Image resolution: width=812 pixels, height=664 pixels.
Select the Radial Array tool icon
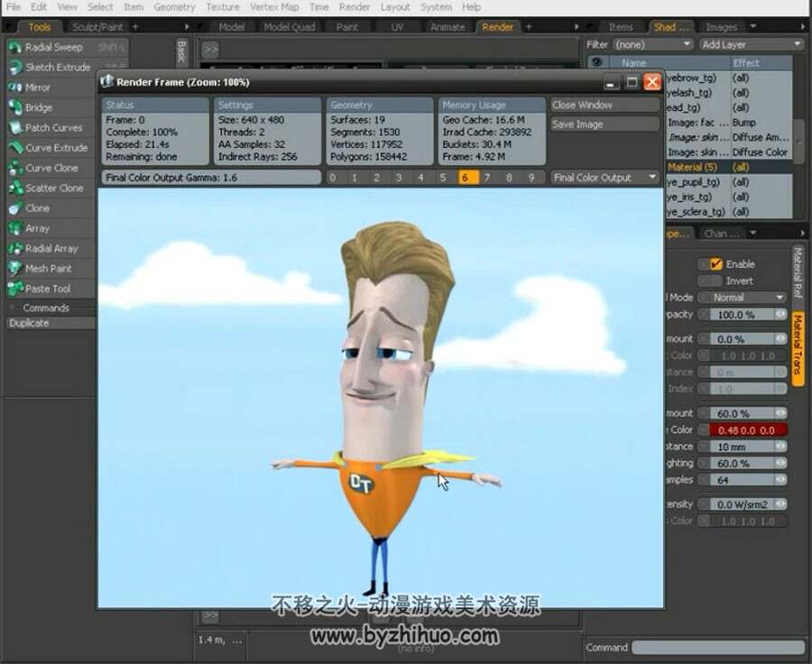[15, 249]
